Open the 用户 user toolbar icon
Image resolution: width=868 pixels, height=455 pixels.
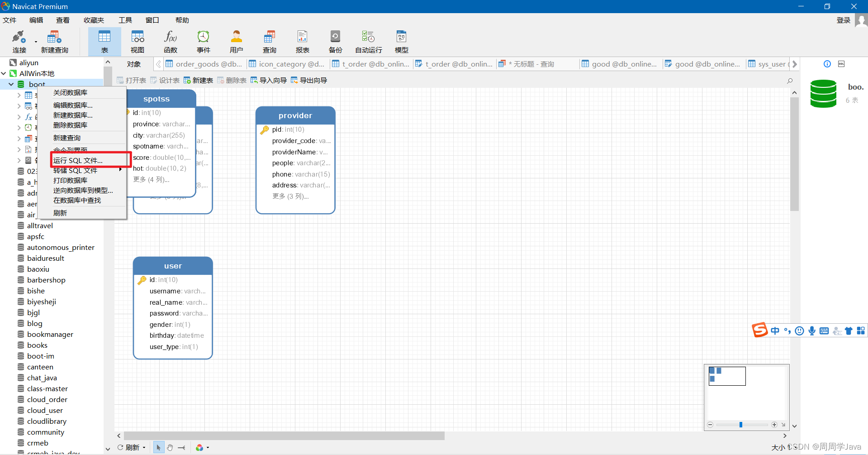[x=237, y=42]
